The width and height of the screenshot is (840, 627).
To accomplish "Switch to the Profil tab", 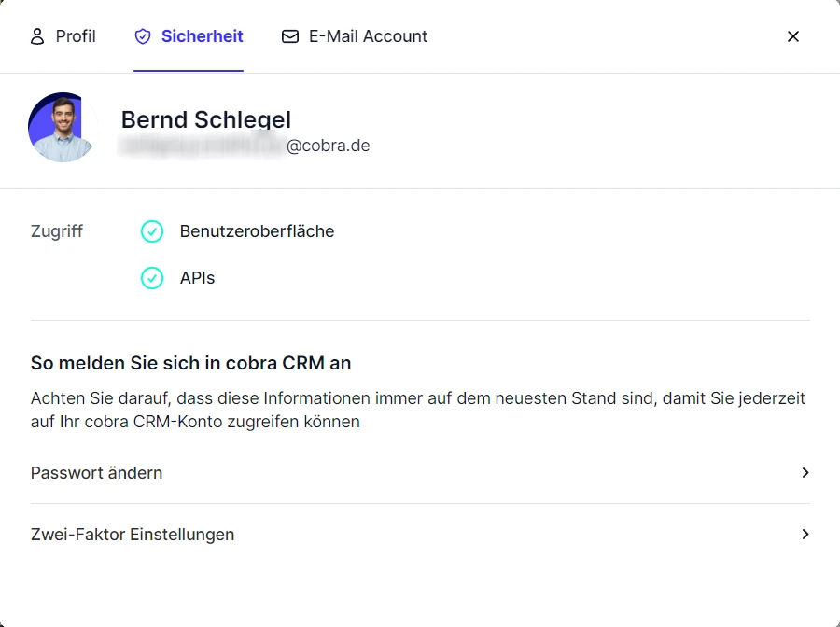I will tap(63, 35).
